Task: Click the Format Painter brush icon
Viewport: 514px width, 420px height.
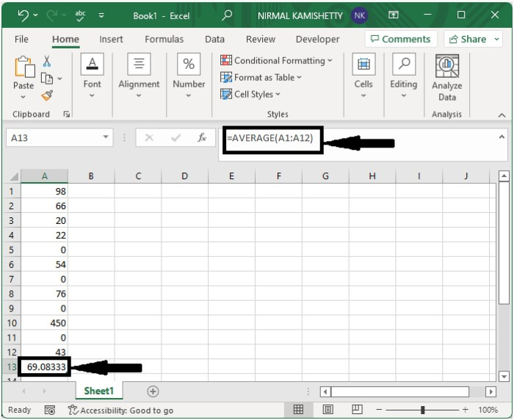Action: coord(47,95)
